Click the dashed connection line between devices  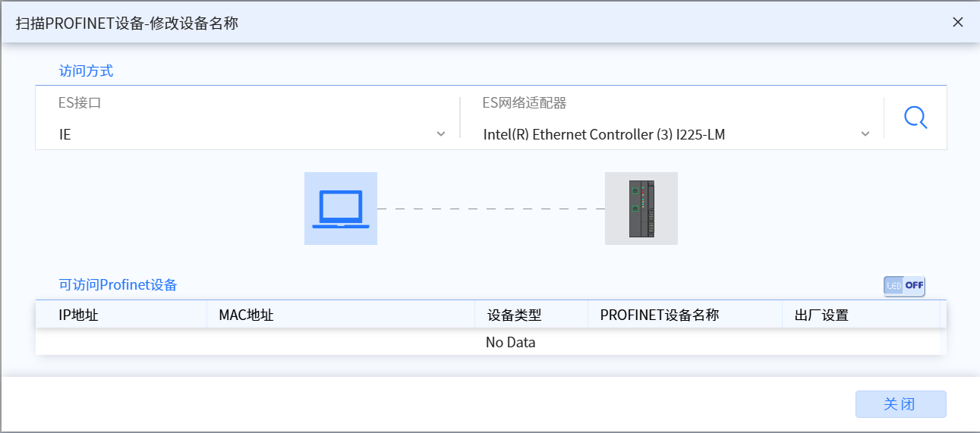[x=490, y=209]
